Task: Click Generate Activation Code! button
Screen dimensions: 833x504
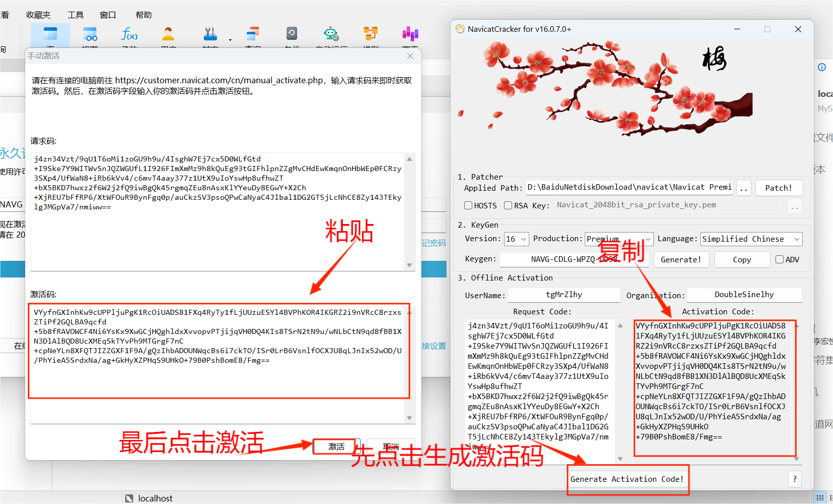Action: point(627,479)
